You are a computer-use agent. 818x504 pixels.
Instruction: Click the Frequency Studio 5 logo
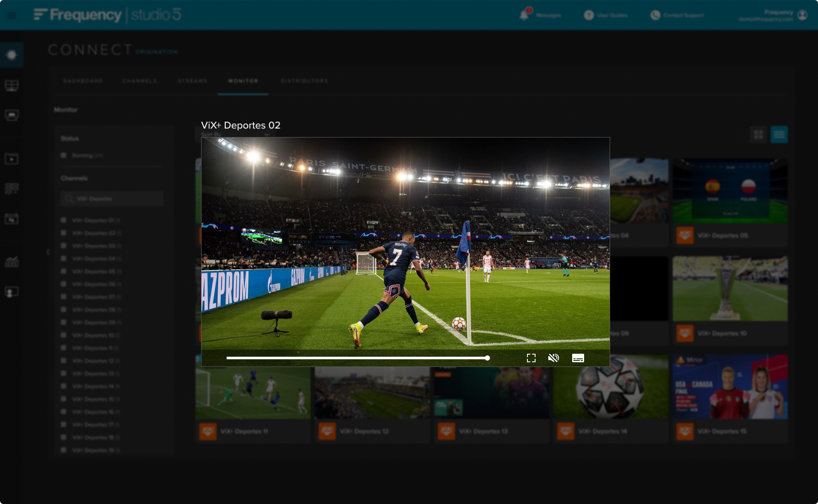coord(107,15)
